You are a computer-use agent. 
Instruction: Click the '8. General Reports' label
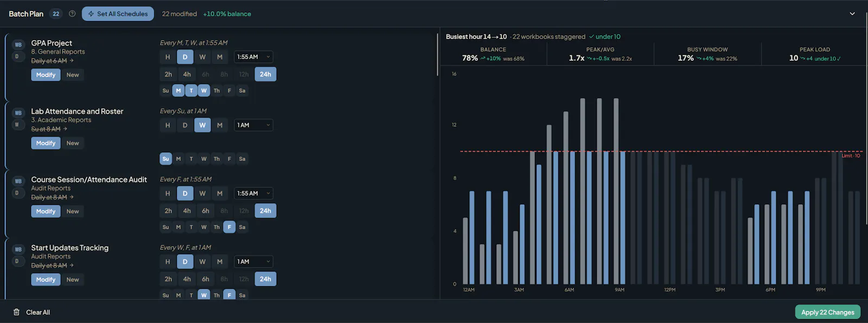pyautogui.click(x=58, y=51)
